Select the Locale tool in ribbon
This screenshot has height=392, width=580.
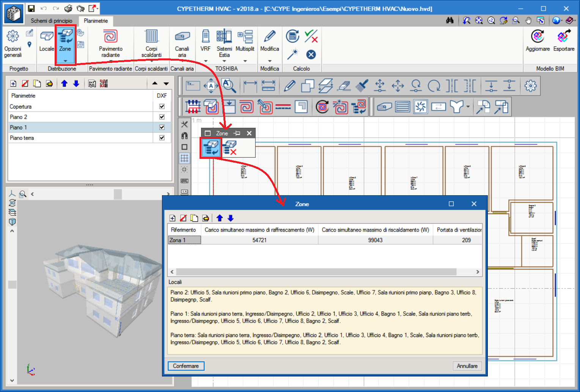[47, 41]
